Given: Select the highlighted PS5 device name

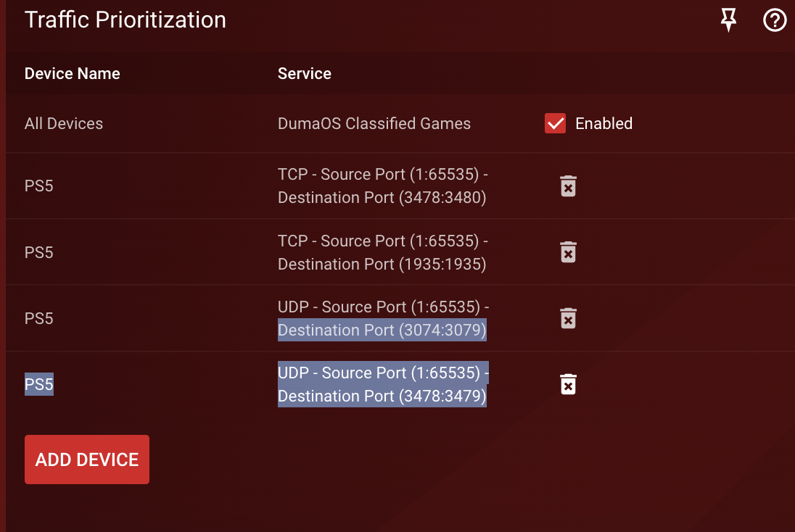Looking at the screenshot, I should click(x=38, y=384).
